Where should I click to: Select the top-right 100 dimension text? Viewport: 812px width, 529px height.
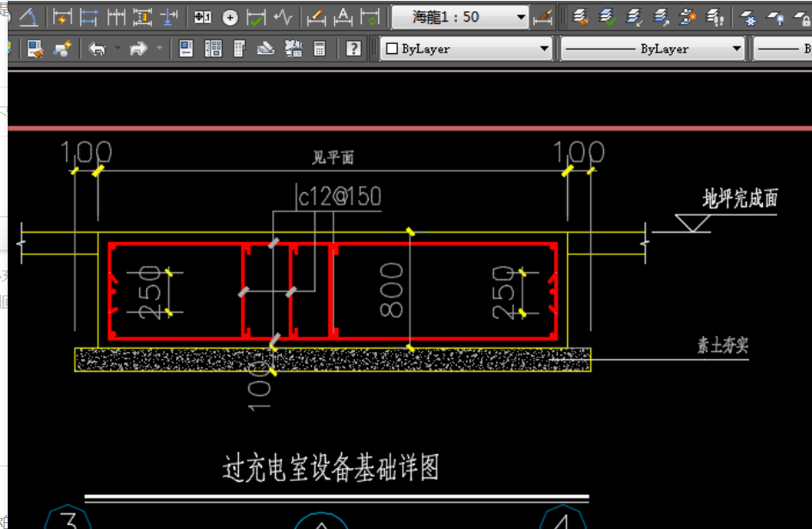[x=579, y=152]
